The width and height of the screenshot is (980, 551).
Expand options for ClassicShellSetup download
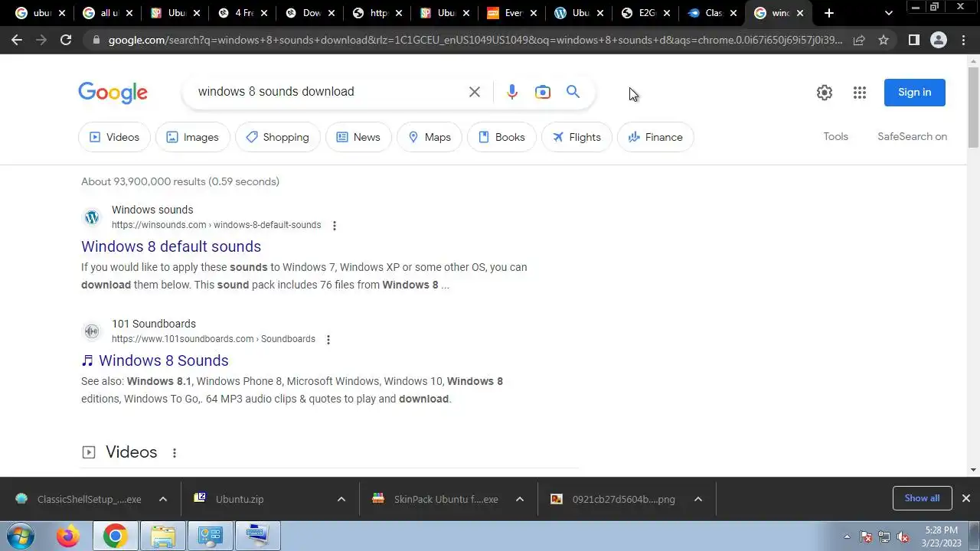click(x=162, y=499)
